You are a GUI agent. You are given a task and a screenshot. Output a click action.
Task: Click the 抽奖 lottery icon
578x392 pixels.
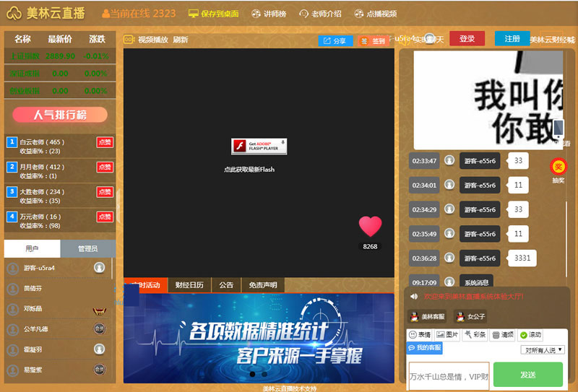[558, 167]
